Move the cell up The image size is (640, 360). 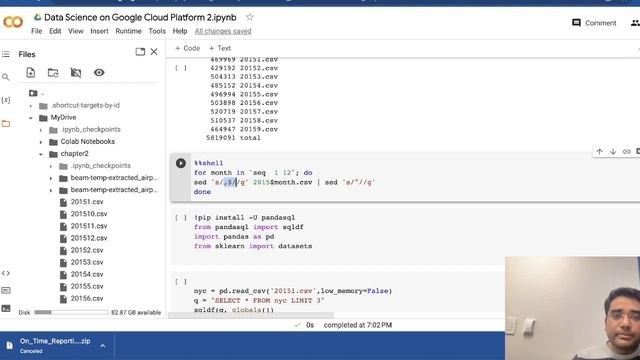pyautogui.click(x=599, y=151)
